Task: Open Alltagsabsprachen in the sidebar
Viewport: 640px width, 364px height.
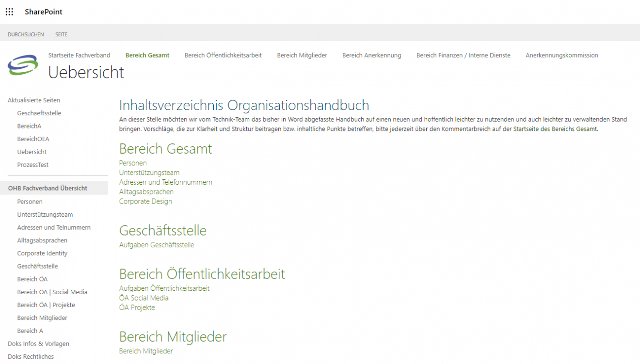Action: point(42,240)
